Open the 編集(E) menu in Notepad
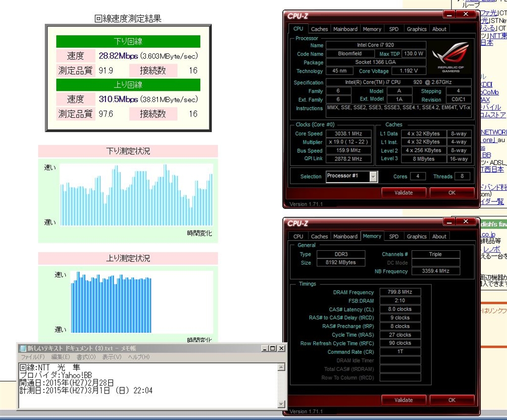507x420 pixels. pos(60,357)
